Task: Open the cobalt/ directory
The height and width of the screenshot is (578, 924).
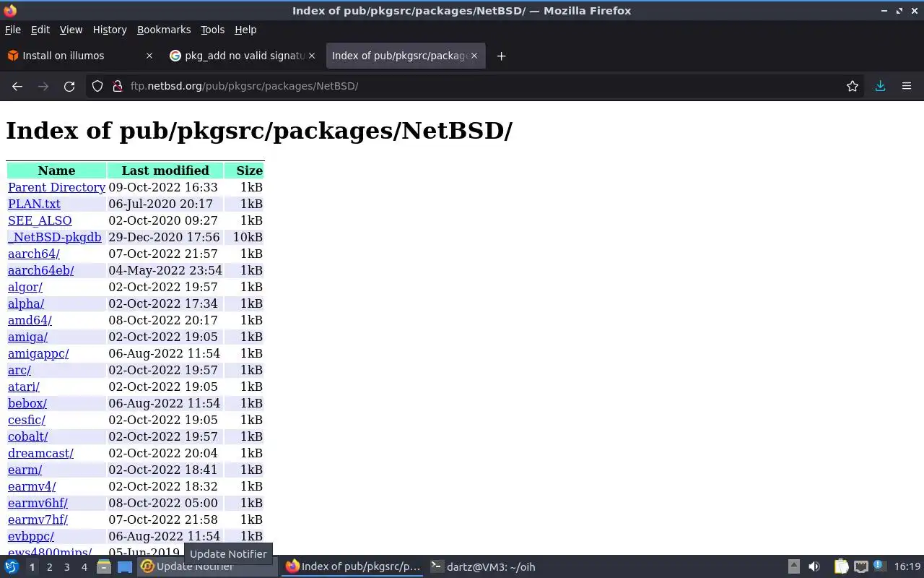Action: pos(27,436)
